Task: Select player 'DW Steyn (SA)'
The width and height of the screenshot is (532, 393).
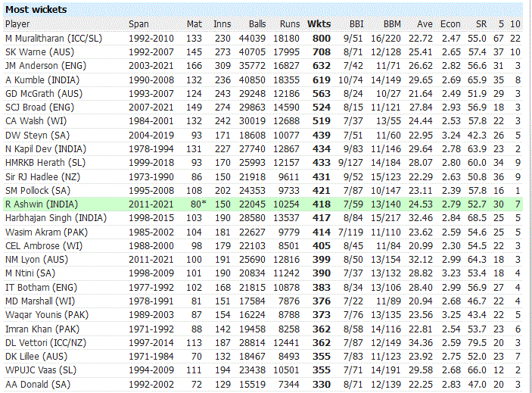Action: (37, 136)
